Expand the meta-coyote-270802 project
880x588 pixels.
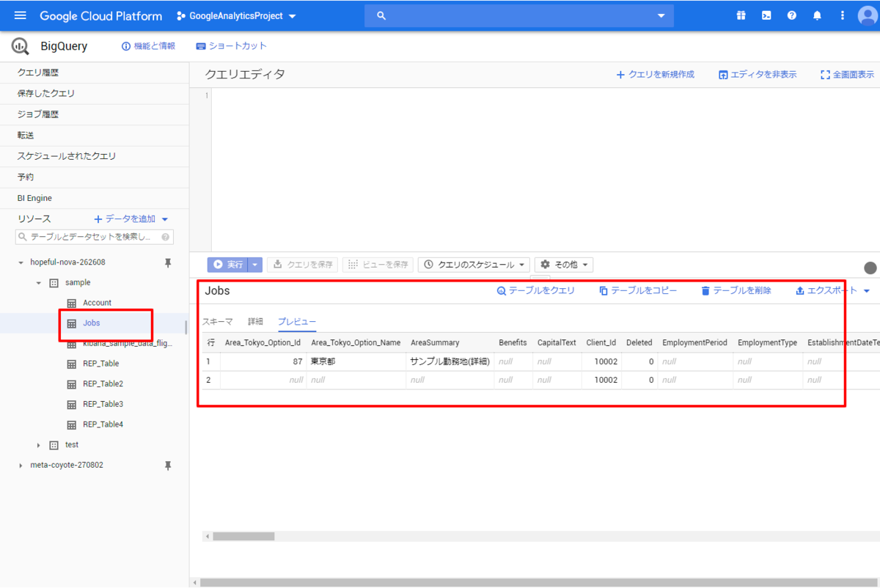(21, 466)
